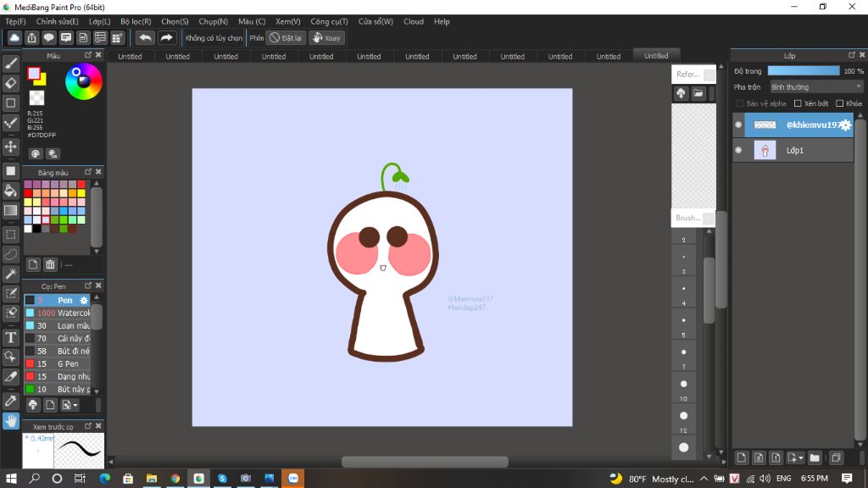
Task: Select the Eyedropper tool
Action: [x=10, y=401]
